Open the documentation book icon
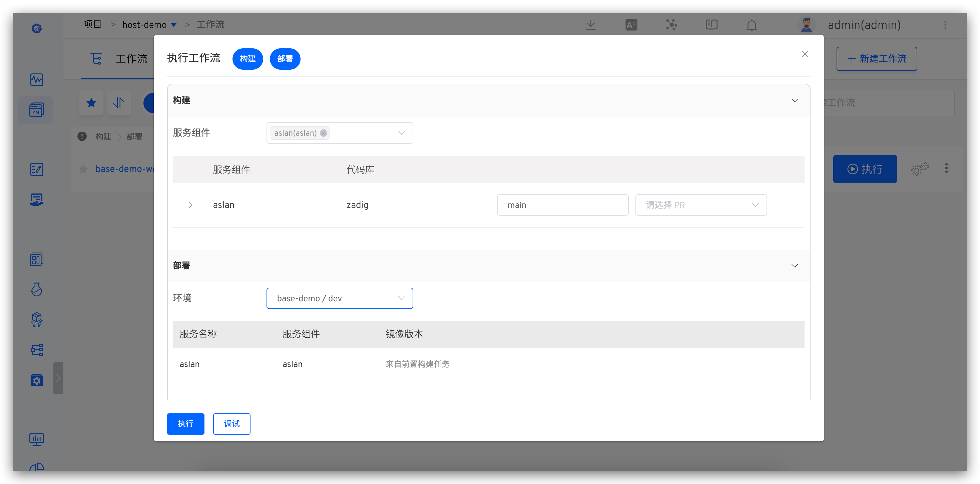 click(x=711, y=25)
